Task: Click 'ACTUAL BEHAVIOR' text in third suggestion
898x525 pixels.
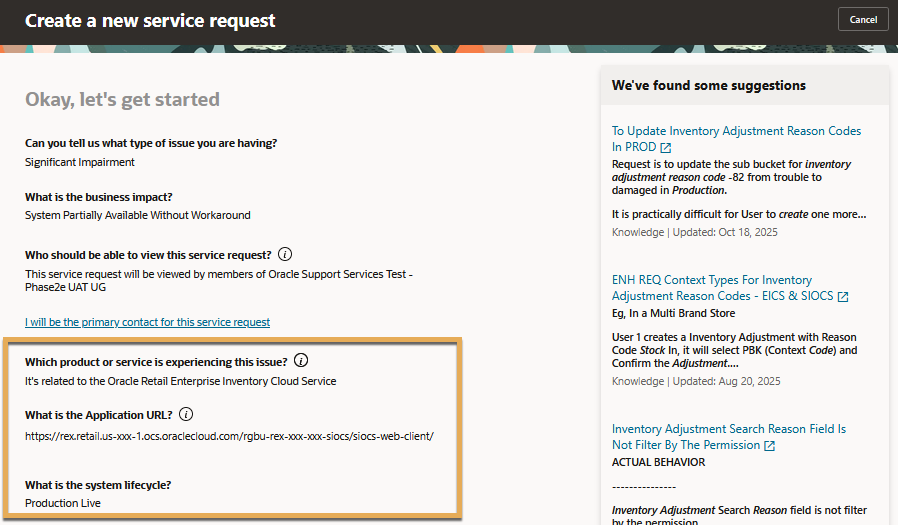Action: pyautogui.click(x=659, y=462)
